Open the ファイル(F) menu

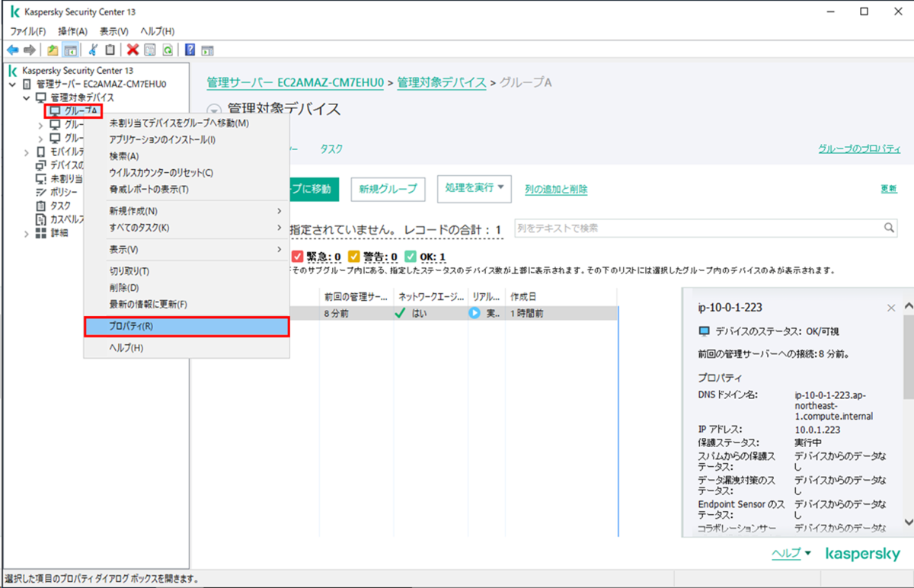point(28,31)
